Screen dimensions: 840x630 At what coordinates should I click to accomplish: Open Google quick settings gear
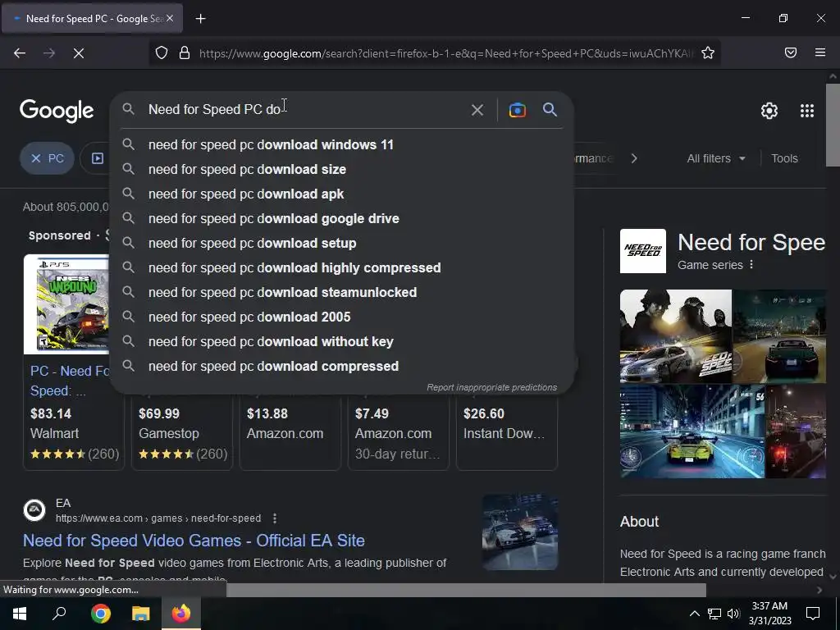769,111
